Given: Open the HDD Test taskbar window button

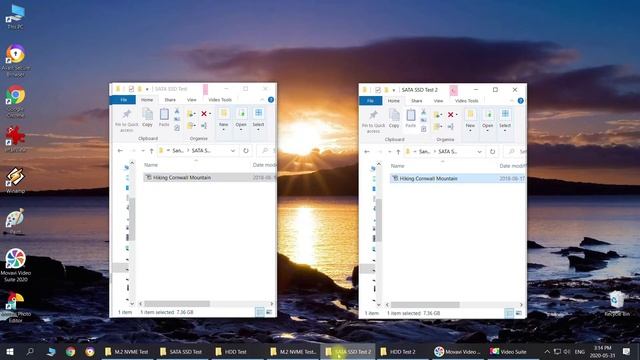Looking at the screenshot, I should point(237,351).
